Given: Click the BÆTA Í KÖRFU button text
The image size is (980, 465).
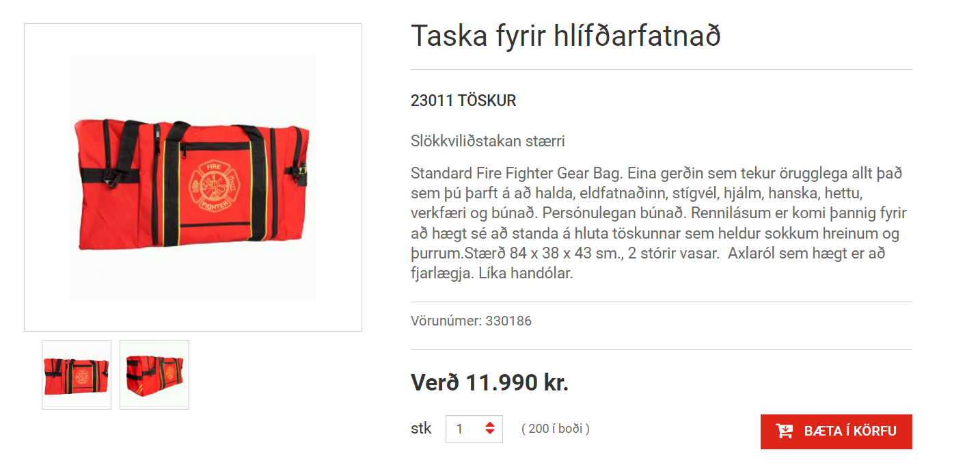Looking at the screenshot, I should click(x=850, y=431).
